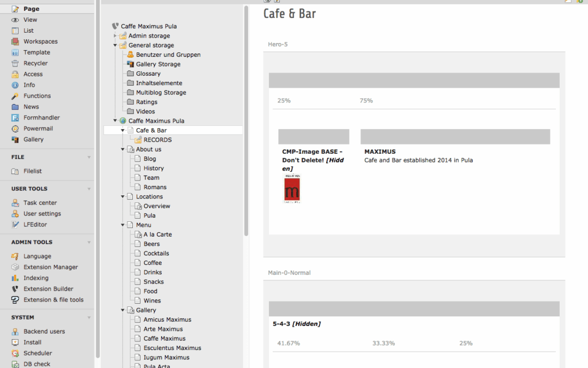Select the Romans page

pyautogui.click(x=155, y=187)
